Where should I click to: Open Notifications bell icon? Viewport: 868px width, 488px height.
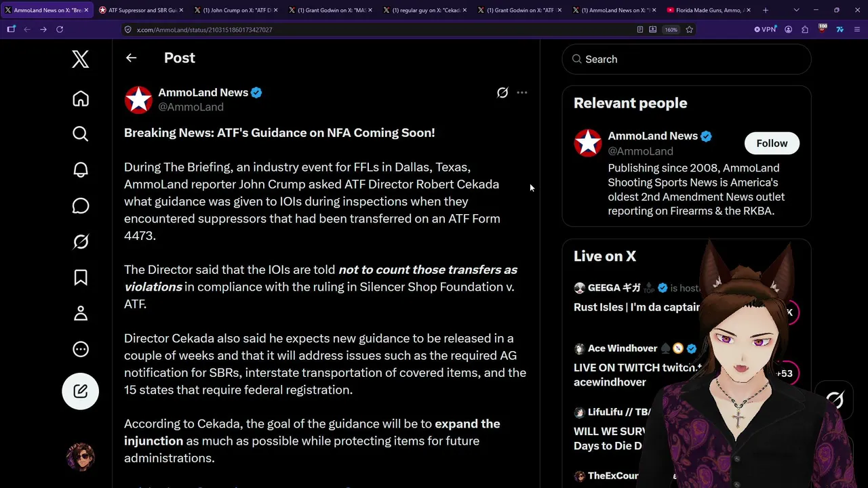81,169
